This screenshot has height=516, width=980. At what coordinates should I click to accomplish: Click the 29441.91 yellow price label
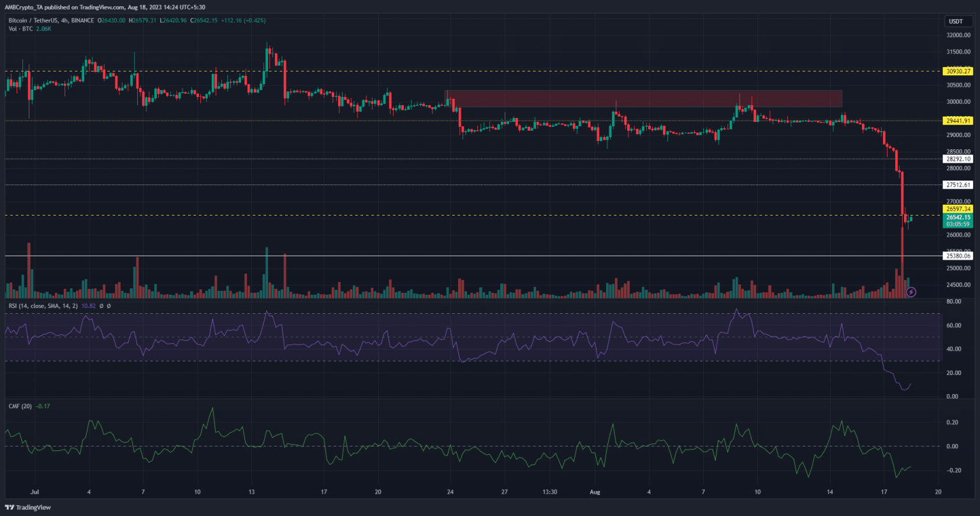pos(958,121)
